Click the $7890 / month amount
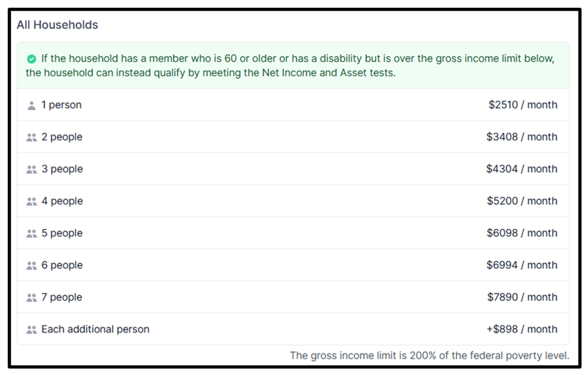This screenshot has height=375, width=588. click(x=522, y=297)
